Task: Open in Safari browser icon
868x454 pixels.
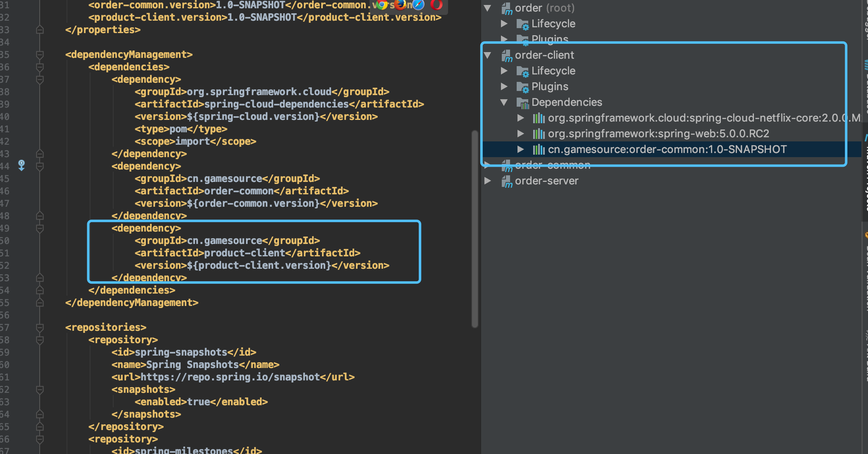Action: point(418,5)
